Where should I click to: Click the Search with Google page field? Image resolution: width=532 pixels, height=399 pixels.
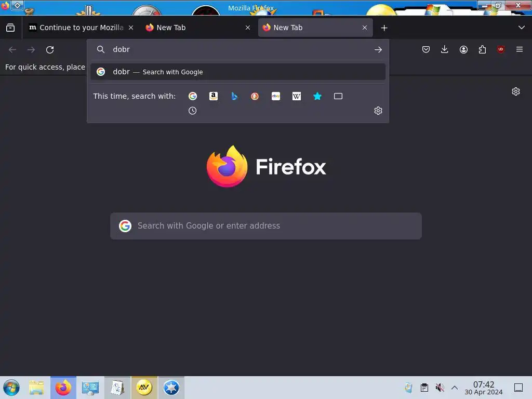point(266,226)
